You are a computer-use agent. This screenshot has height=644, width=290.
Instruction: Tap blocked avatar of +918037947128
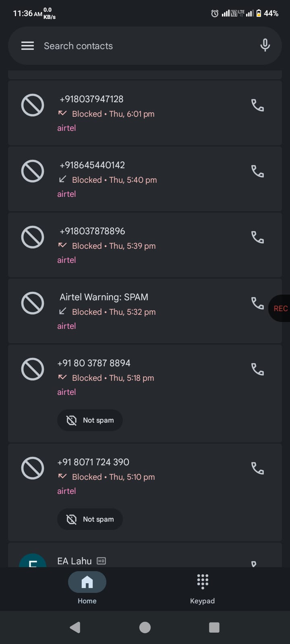coord(33,105)
